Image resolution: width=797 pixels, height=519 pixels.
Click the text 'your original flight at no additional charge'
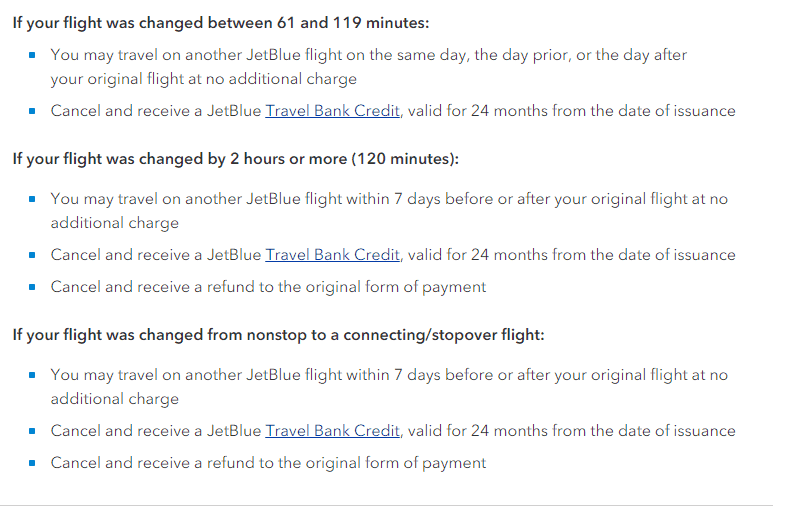(203, 79)
